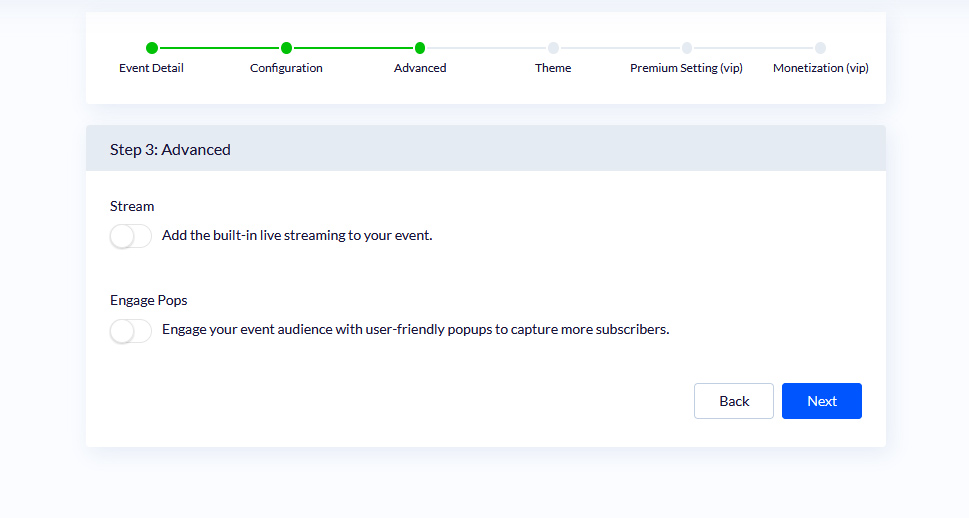The image size is (969, 518).
Task: Click the "Step 3: Advanced" heading
Action: point(170,150)
